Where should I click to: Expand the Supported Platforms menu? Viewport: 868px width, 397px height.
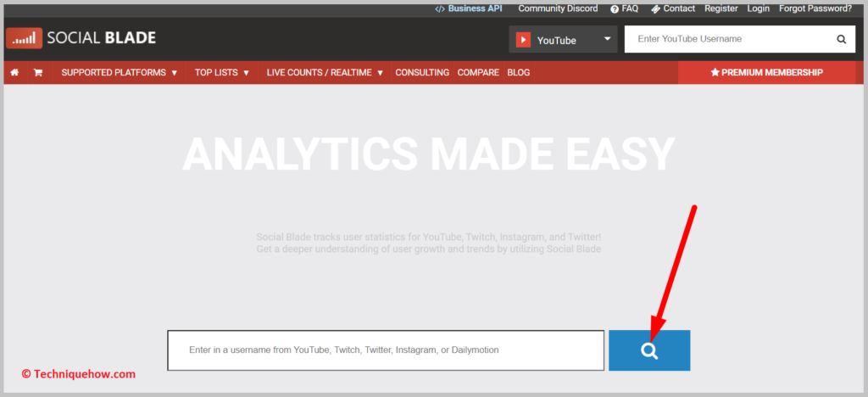[x=120, y=73]
